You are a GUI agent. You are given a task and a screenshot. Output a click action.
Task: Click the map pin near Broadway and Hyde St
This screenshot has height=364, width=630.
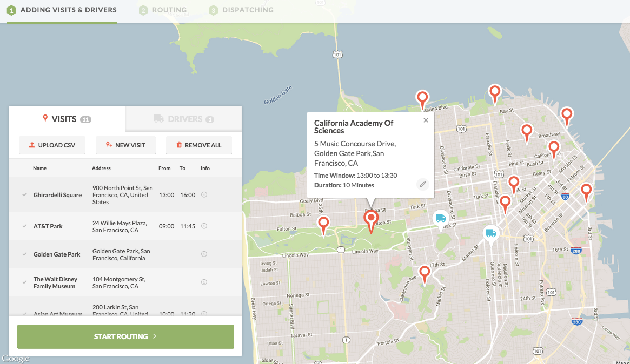pyautogui.click(x=526, y=133)
